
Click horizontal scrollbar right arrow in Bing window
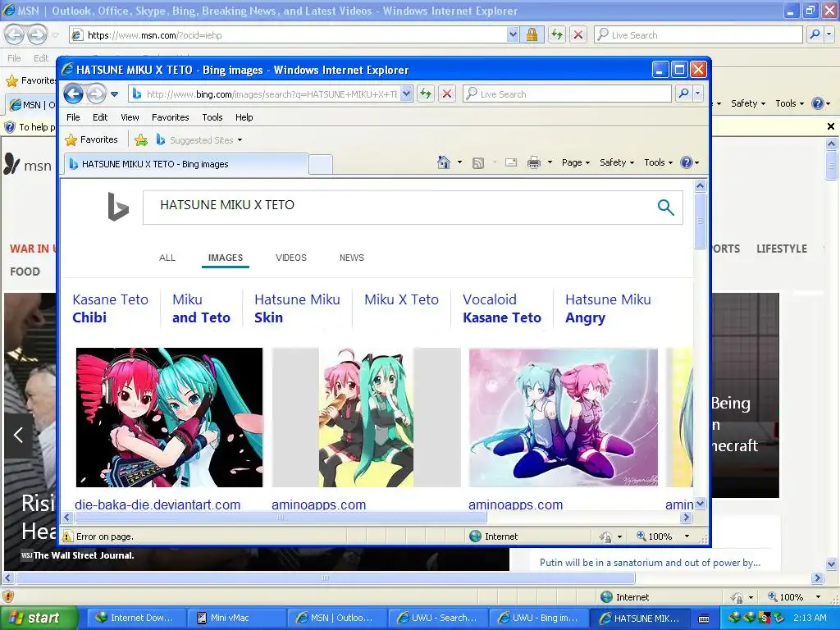coord(687,518)
